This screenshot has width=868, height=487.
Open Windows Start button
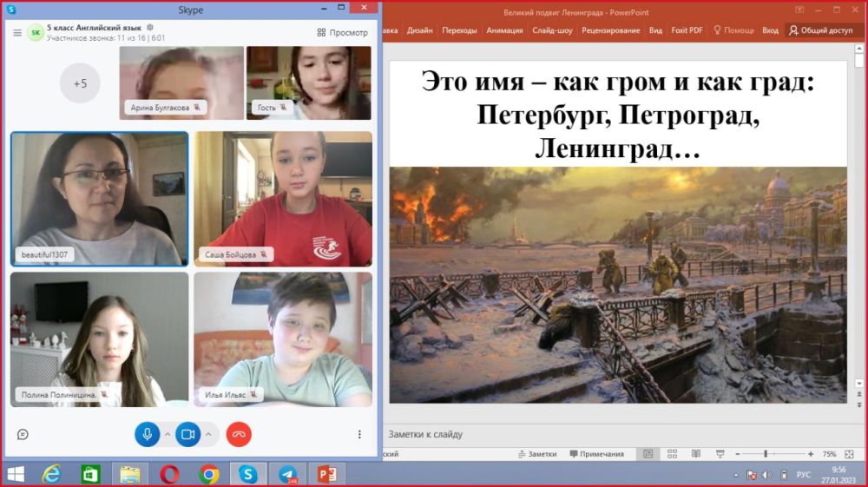pos(16,474)
